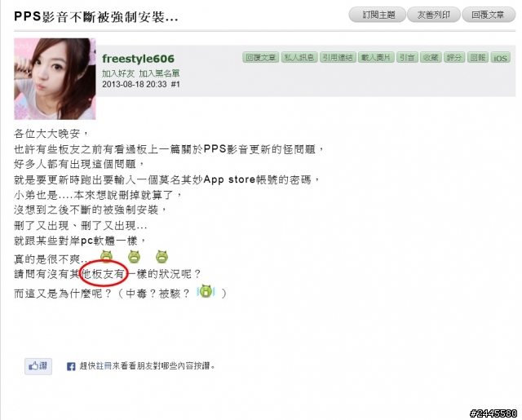522x420 pixels.
Task: Click the screaming green emoticon after 被駭
Action: pos(206,291)
